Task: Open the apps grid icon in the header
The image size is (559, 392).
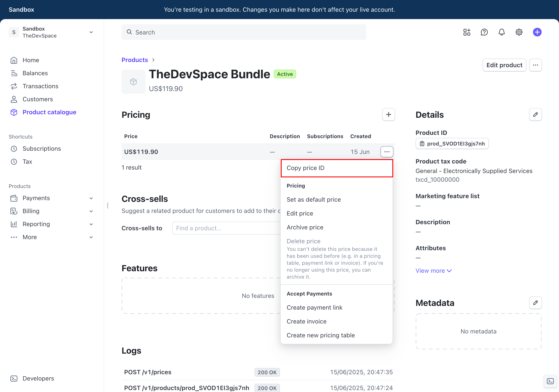Action: (467, 32)
